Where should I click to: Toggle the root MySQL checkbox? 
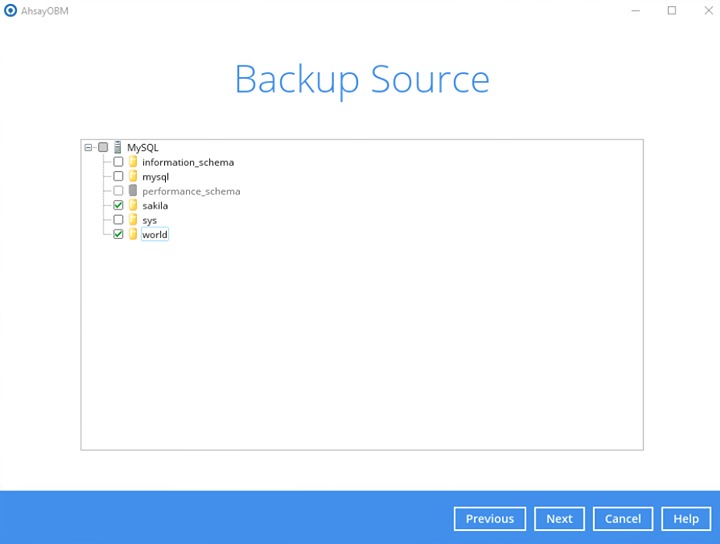pyautogui.click(x=103, y=147)
